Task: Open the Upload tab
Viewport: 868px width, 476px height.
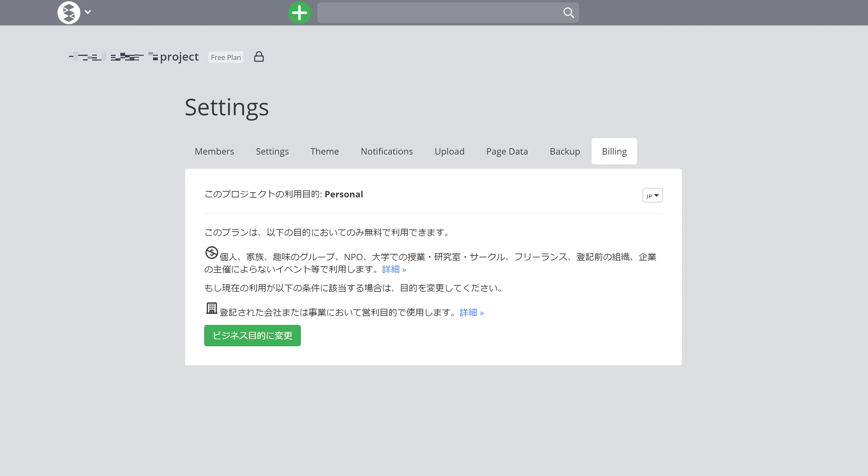Action: [x=449, y=151]
